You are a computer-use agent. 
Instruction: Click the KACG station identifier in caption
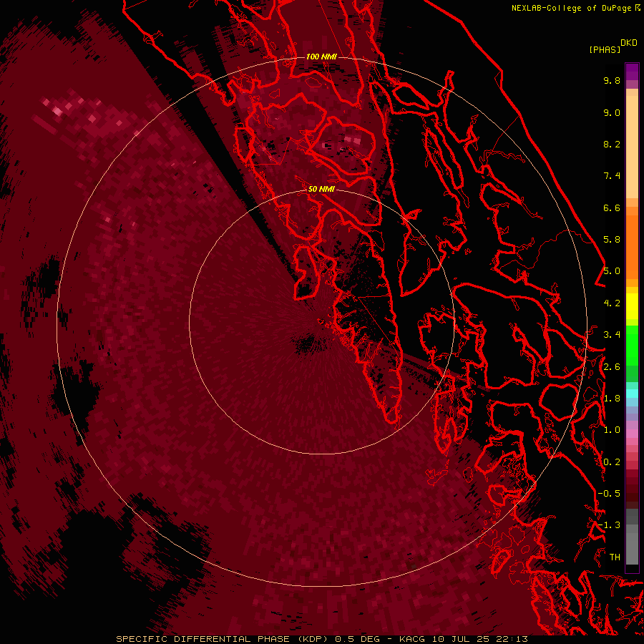(412, 639)
